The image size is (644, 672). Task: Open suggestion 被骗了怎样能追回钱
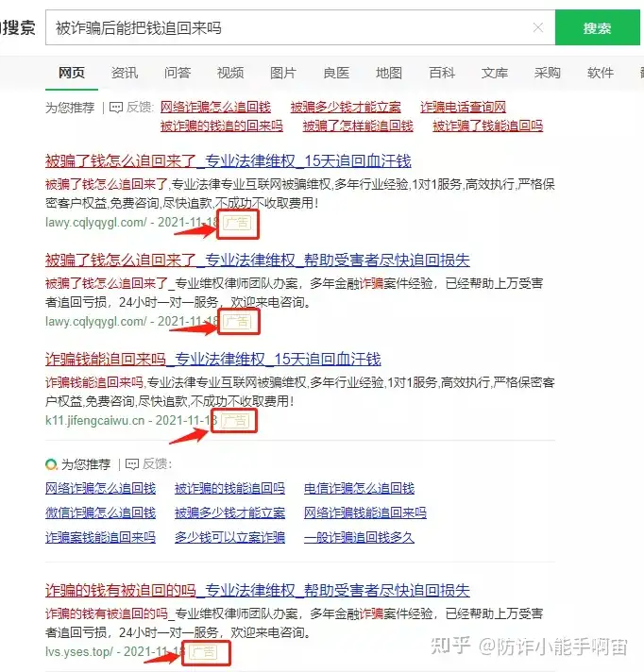click(x=358, y=126)
